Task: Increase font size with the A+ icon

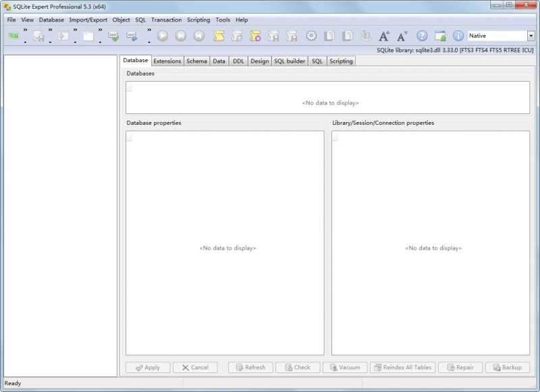Action: click(x=385, y=36)
